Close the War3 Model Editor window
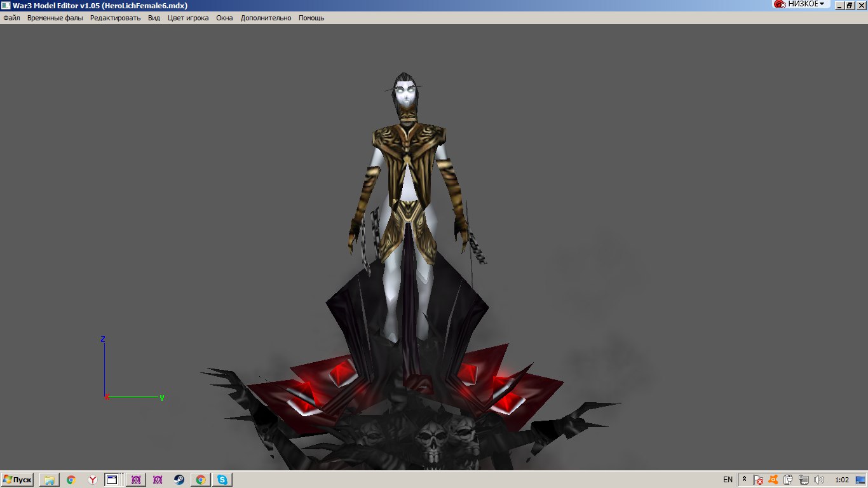 click(860, 5)
